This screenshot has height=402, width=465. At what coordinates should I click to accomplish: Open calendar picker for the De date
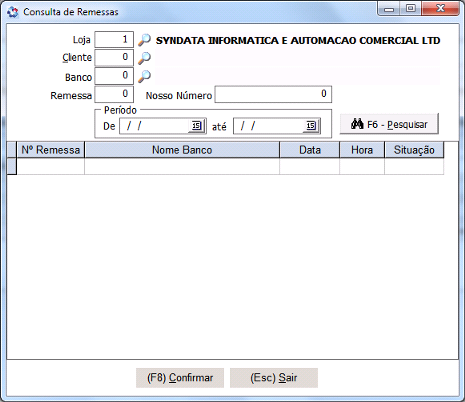pyautogui.click(x=197, y=126)
